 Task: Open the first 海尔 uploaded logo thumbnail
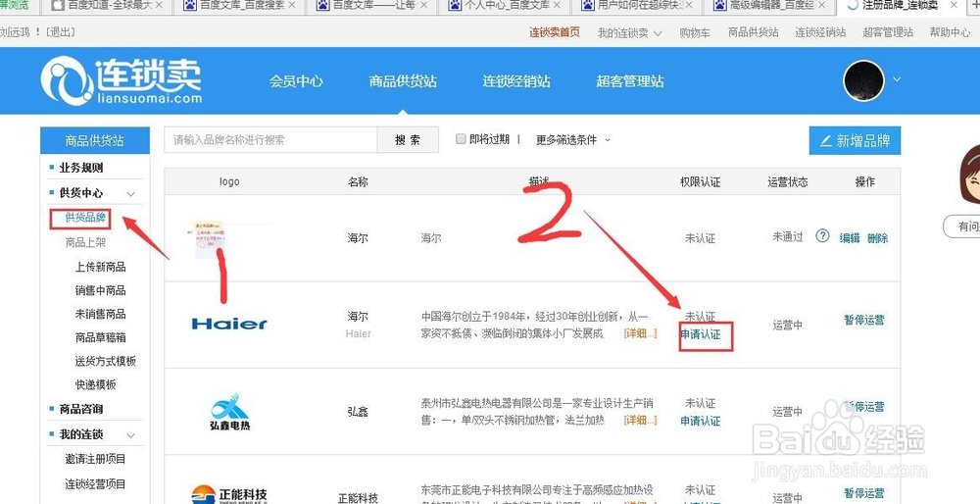coord(213,239)
